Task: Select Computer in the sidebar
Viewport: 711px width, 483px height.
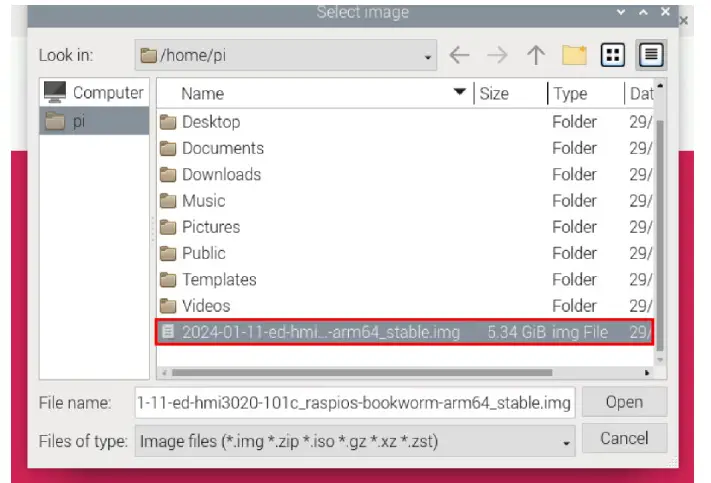Action: coord(95,93)
